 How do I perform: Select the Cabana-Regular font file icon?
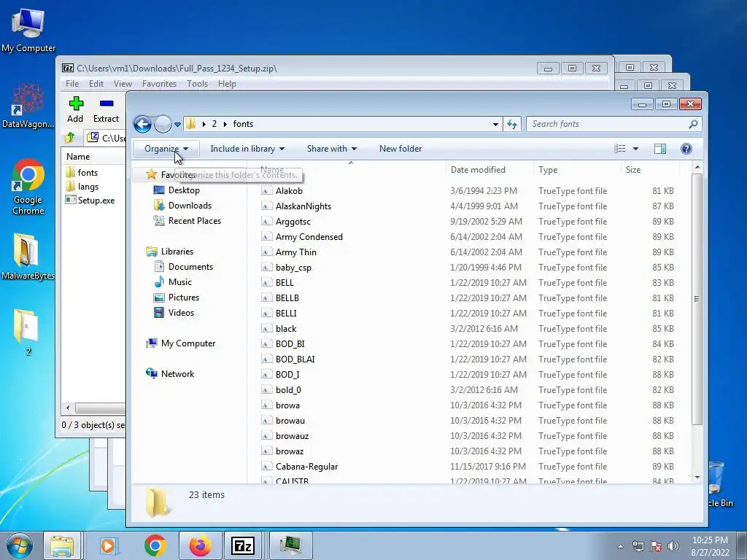tap(266, 467)
